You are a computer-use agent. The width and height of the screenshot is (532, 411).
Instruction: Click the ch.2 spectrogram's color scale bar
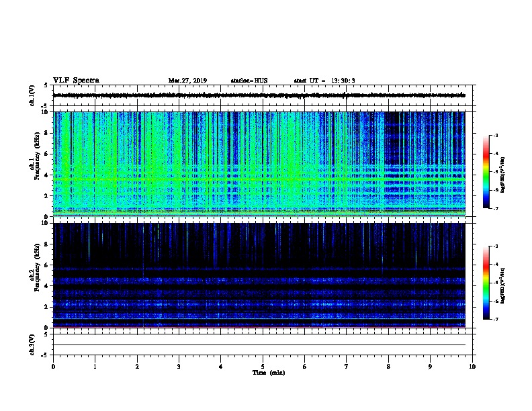pyautogui.click(x=486, y=283)
